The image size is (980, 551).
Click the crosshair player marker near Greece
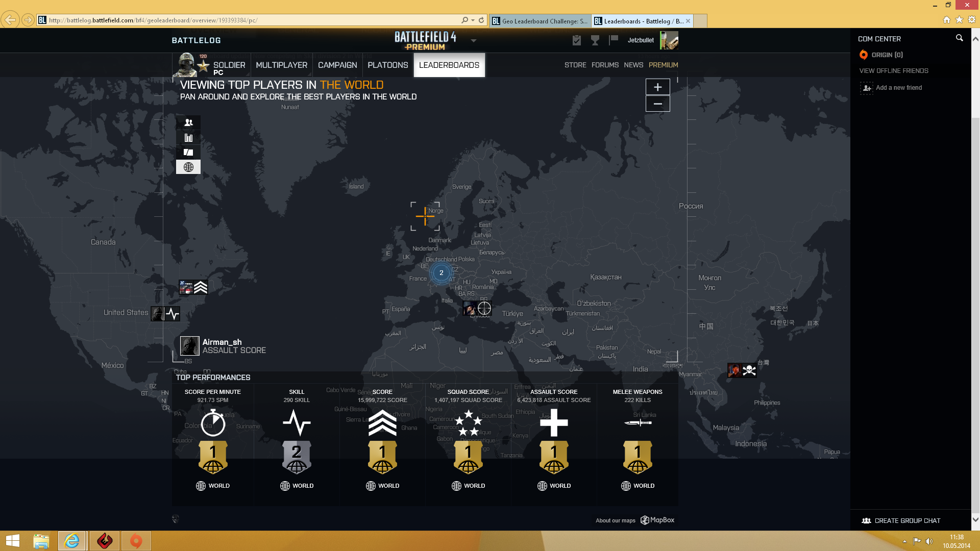click(477, 308)
